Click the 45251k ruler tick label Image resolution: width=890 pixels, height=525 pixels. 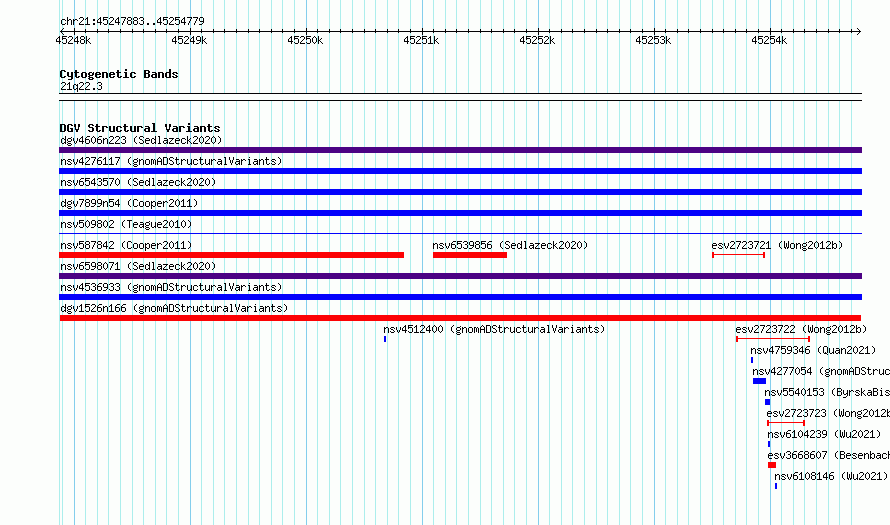point(421,40)
